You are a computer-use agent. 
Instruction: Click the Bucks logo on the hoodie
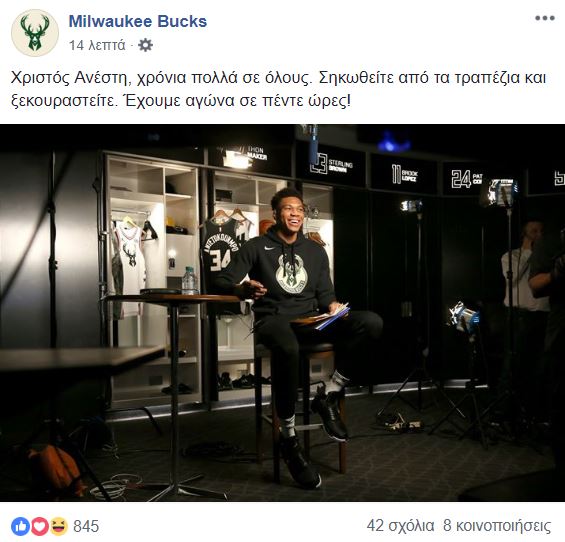click(292, 273)
